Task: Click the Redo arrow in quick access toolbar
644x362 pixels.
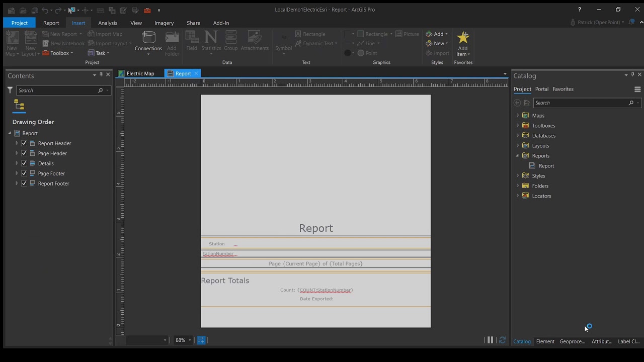Action: [x=58, y=10]
